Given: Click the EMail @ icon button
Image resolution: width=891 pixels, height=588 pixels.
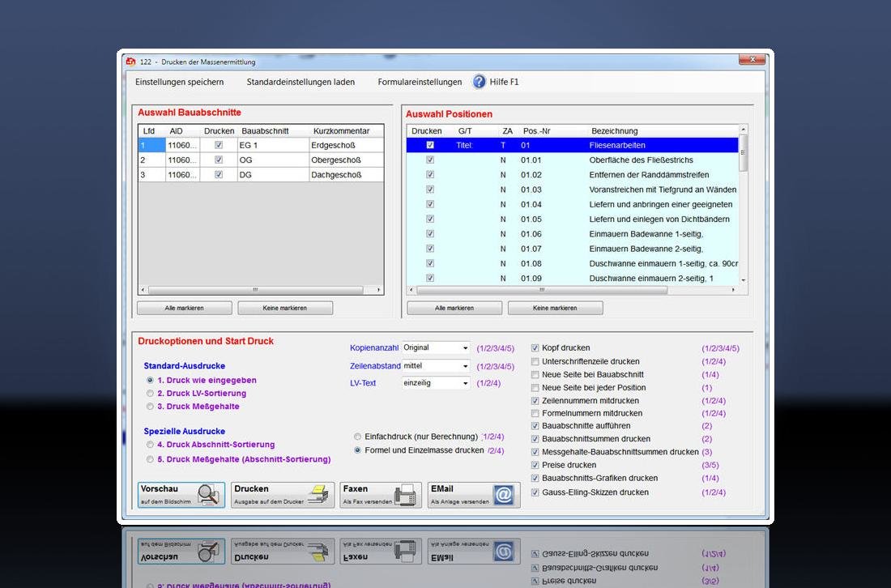Looking at the screenshot, I should click(502, 495).
